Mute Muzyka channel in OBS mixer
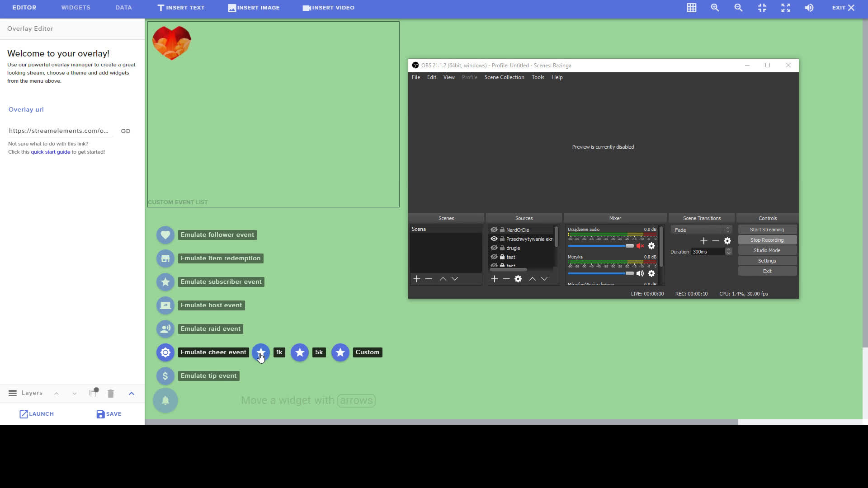This screenshot has width=868, height=488. [640, 273]
